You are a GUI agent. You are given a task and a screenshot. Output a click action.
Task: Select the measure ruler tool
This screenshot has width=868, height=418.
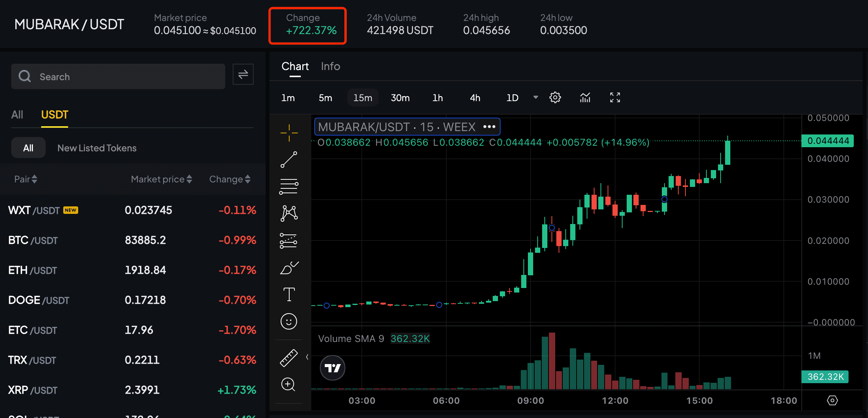288,357
